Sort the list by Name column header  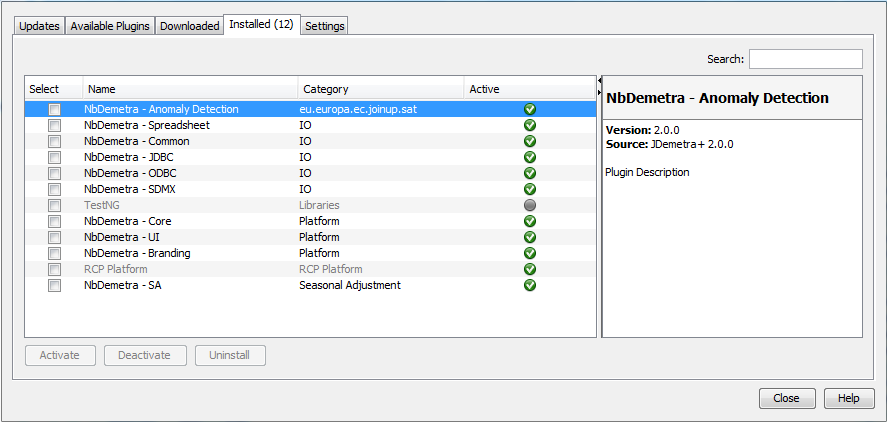[190, 89]
